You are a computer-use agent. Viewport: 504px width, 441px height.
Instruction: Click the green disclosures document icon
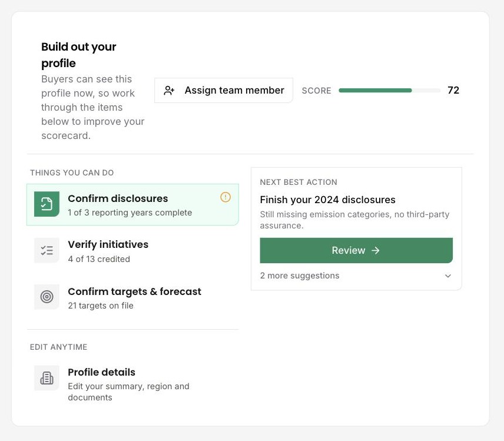click(x=47, y=204)
